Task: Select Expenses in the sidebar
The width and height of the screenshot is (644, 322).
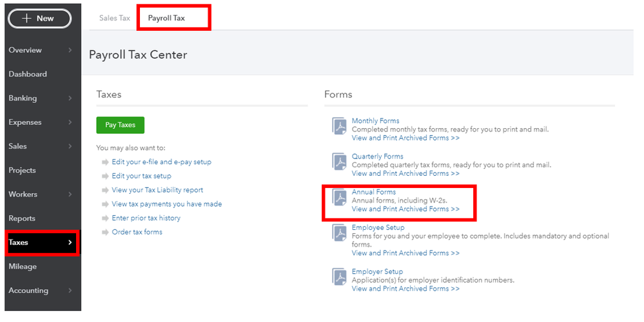Action: click(x=25, y=122)
